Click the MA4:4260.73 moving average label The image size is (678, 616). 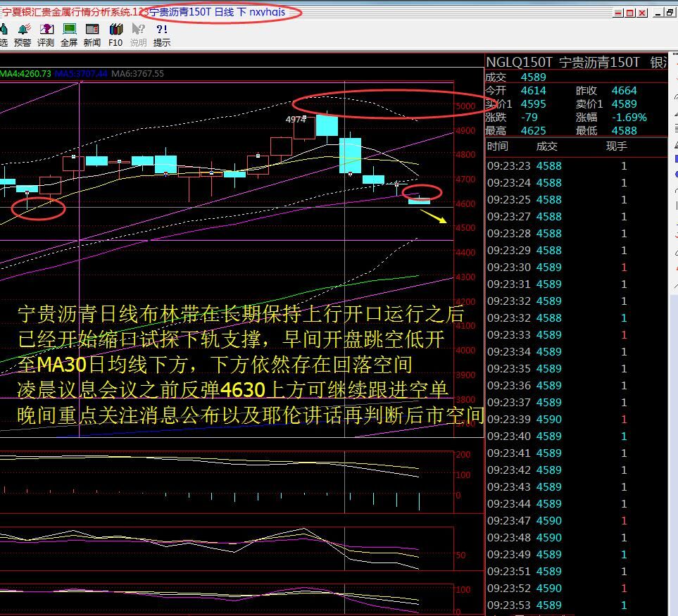pyautogui.click(x=26, y=74)
